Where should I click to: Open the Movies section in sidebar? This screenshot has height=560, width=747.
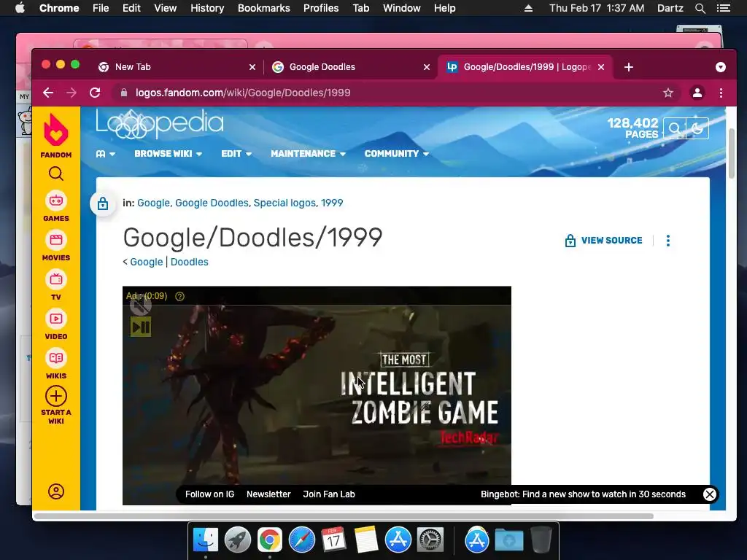(55, 246)
